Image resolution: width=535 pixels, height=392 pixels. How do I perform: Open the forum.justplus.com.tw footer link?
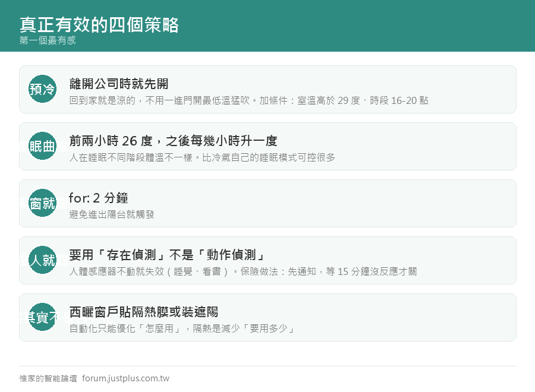(125, 378)
